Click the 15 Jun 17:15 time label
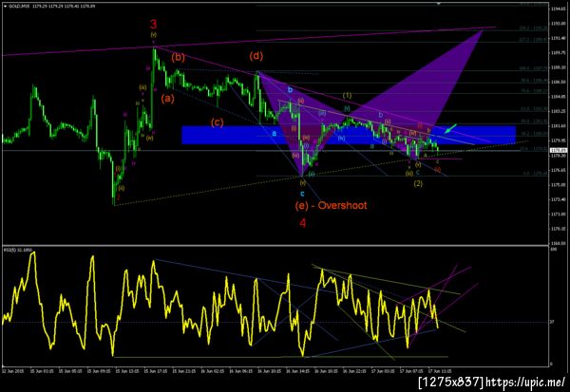Image resolution: width=570 pixels, height=392 pixels. (156, 371)
